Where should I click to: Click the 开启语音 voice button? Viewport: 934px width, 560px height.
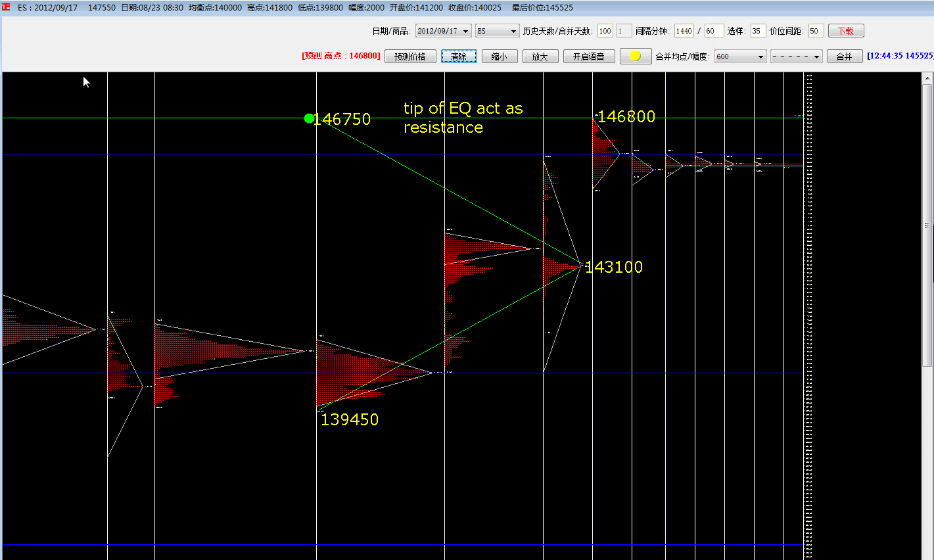[x=589, y=57]
